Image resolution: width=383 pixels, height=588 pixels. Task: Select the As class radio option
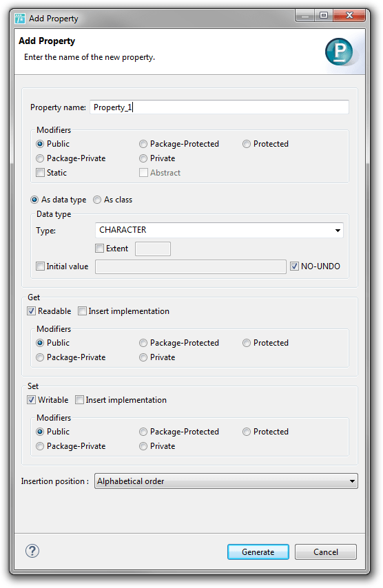point(97,200)
